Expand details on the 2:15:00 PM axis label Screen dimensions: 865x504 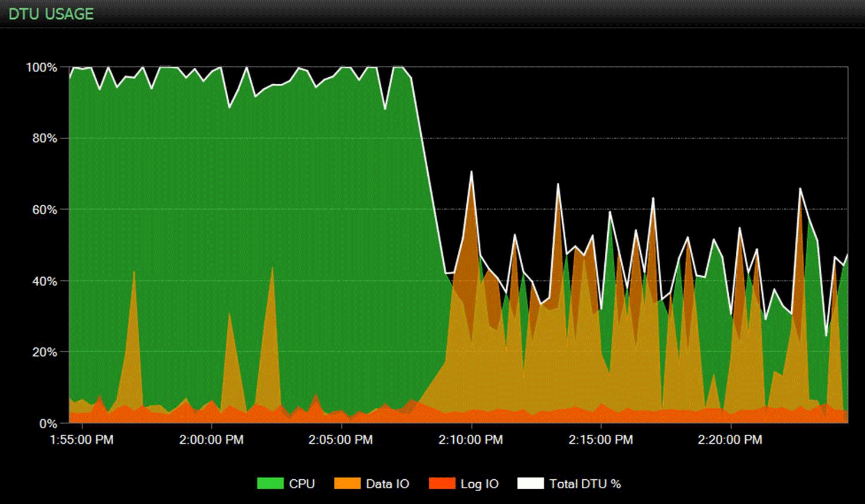601,440
